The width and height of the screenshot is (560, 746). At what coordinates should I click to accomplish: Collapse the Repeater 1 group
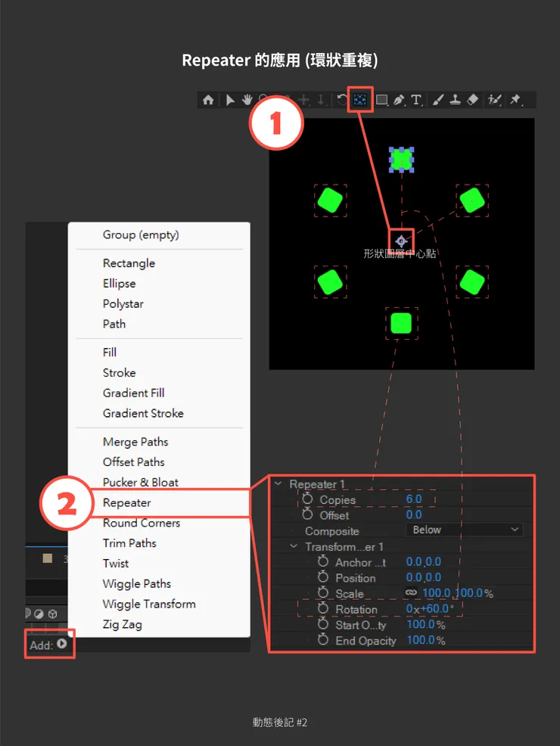pos(278,483)
